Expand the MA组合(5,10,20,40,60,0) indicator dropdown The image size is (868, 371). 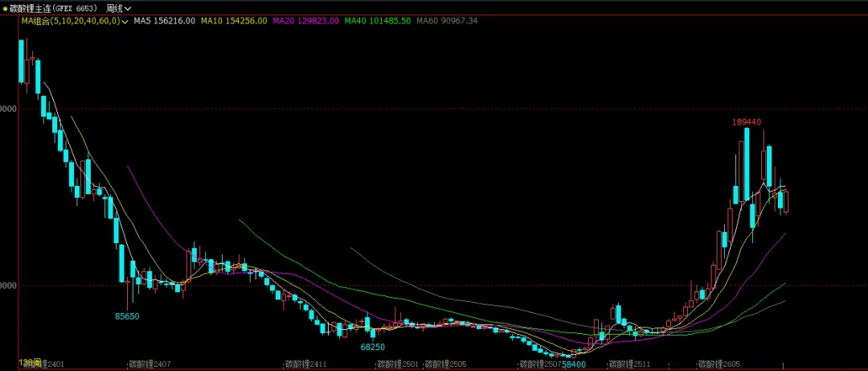(x=76, y=21)
